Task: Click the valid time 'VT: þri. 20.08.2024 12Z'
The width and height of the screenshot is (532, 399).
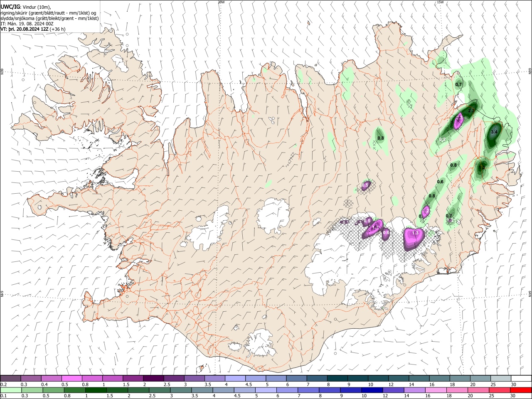Action: coord(24,29)
